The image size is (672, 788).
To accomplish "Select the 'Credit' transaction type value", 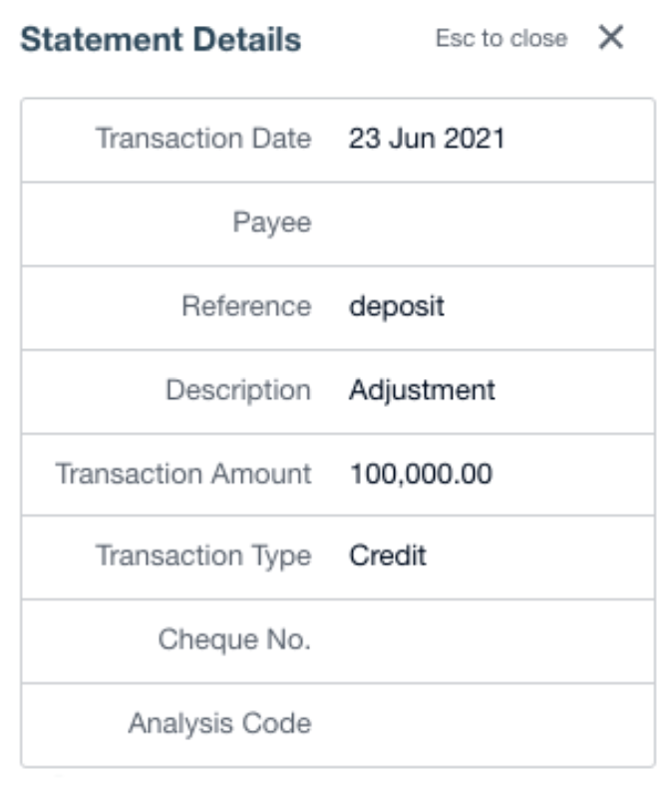I will tap(387, 556).
